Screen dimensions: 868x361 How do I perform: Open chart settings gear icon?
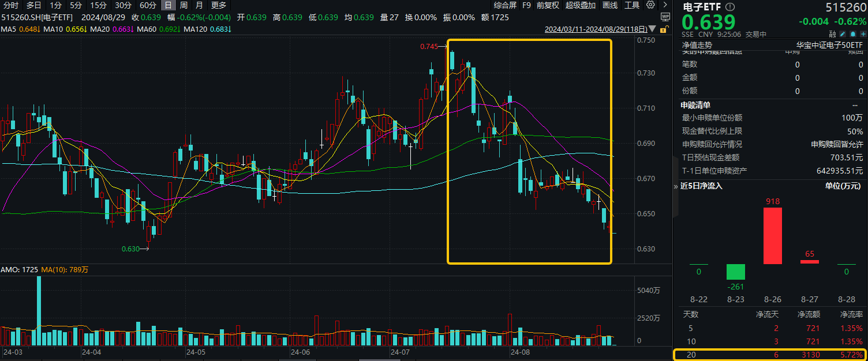coord(650,5)
